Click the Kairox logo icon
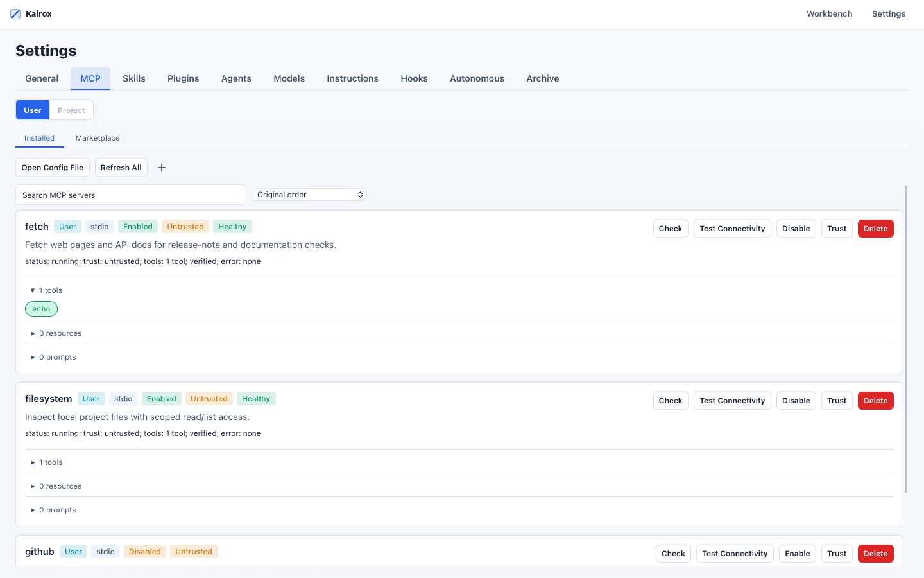Viewport: 924px width, 578px height. (x=15, y=13)
